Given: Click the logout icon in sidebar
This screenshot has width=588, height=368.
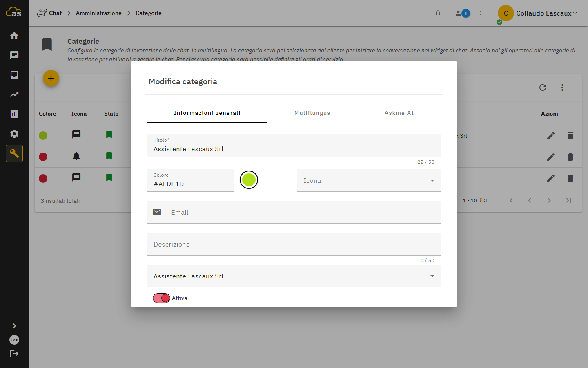Looking at the screenshot, I should (14, 354).
